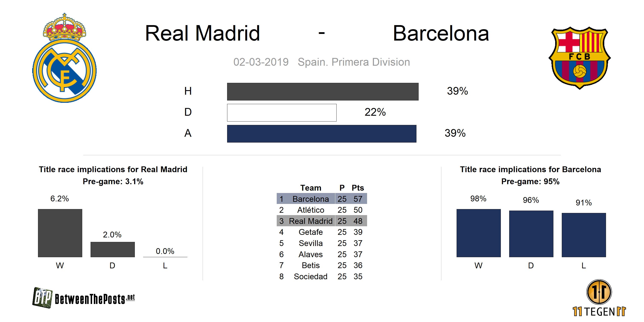Click the 02-03-2019 match date text

pos(261,62)
